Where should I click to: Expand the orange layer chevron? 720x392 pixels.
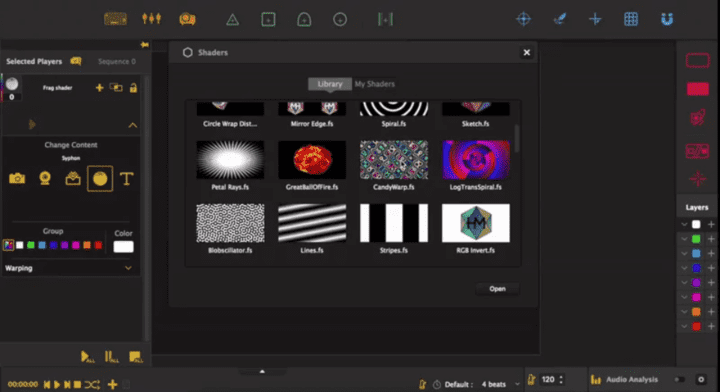point(684,312)
